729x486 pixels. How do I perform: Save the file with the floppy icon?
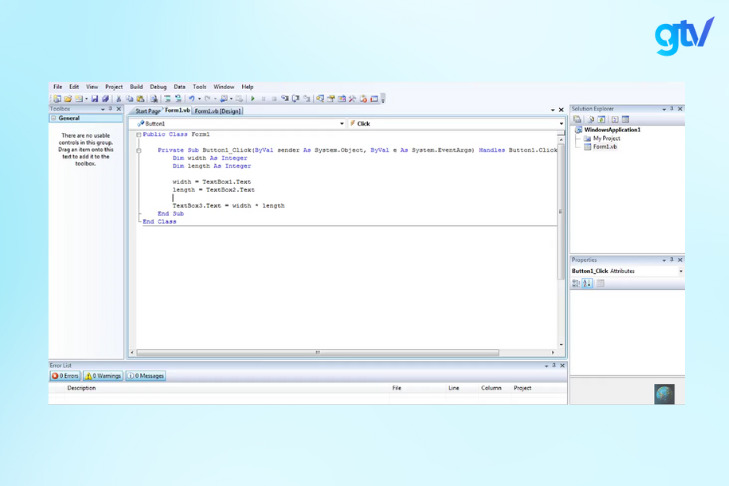pyautogui.click(x=95, y=99)
